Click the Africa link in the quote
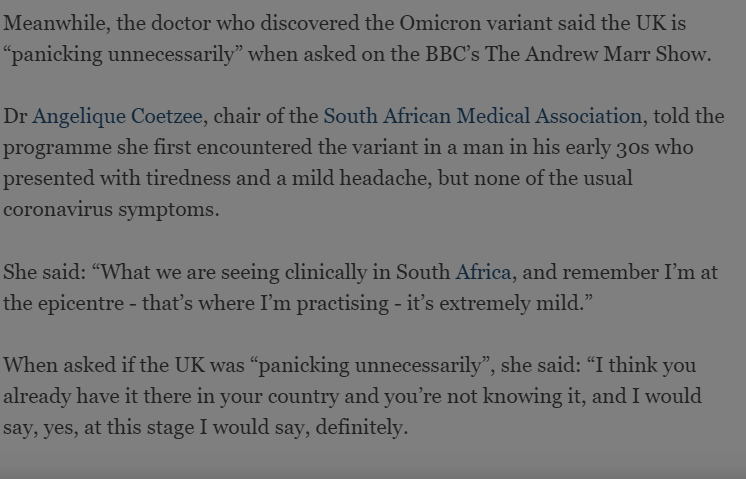This screenshot has width=746, height=479. [484, 272]
